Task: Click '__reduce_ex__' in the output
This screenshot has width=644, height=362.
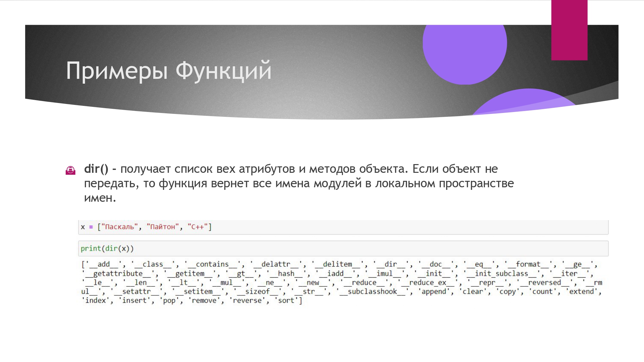Action: 428,283
